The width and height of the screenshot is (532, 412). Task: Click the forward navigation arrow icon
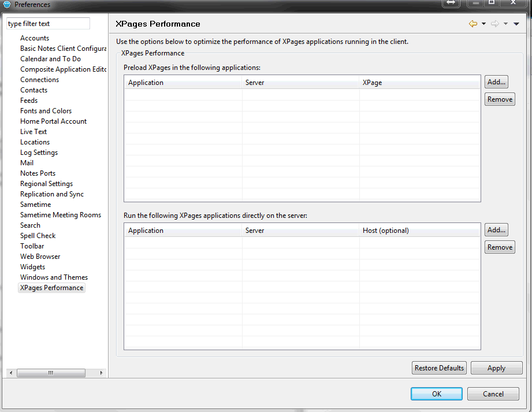(494, 24)
